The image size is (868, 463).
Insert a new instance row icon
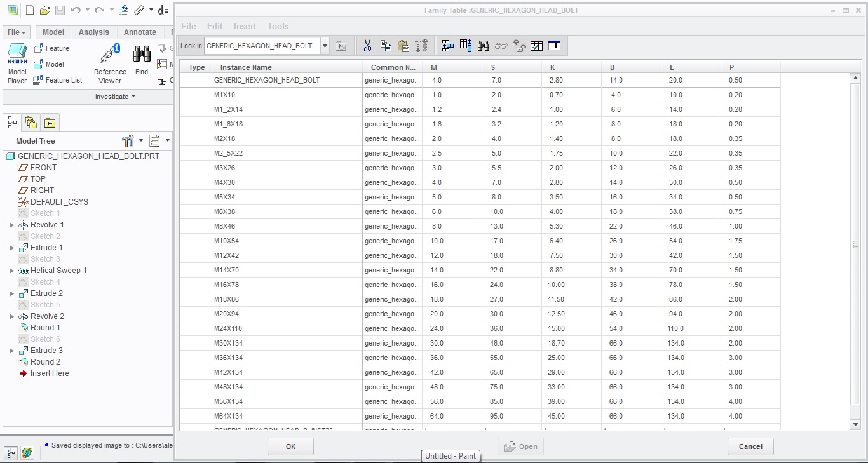tap(447, 46)
